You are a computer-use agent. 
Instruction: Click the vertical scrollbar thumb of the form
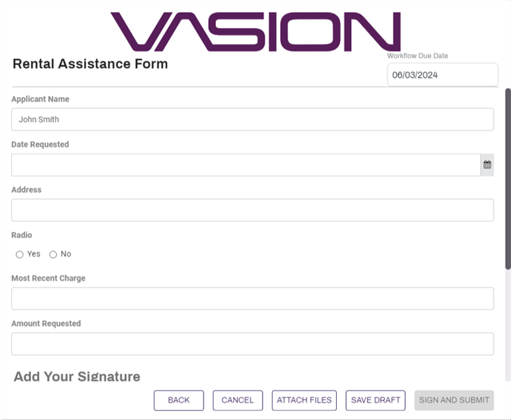tap(508, 179)
